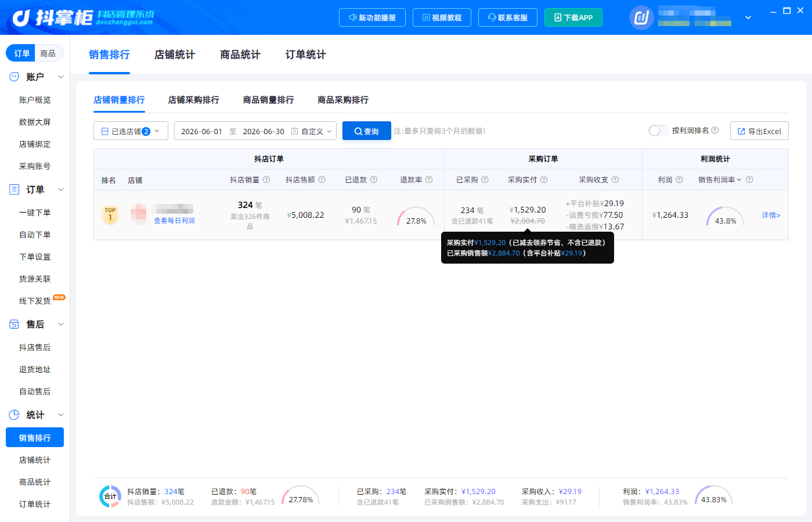This screenshot has width=812, height=522.
Task: Click help icon next to 按利润排名
Action: click(715, 131)
